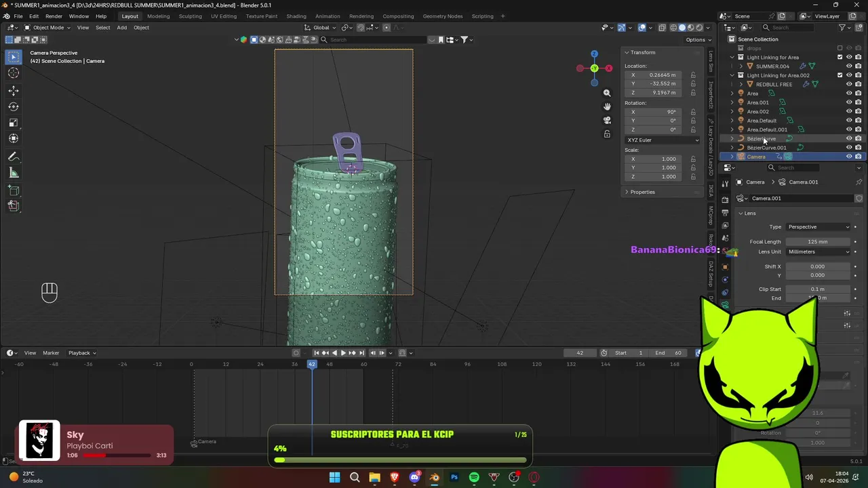Select the Measure tool

[14, 173]
